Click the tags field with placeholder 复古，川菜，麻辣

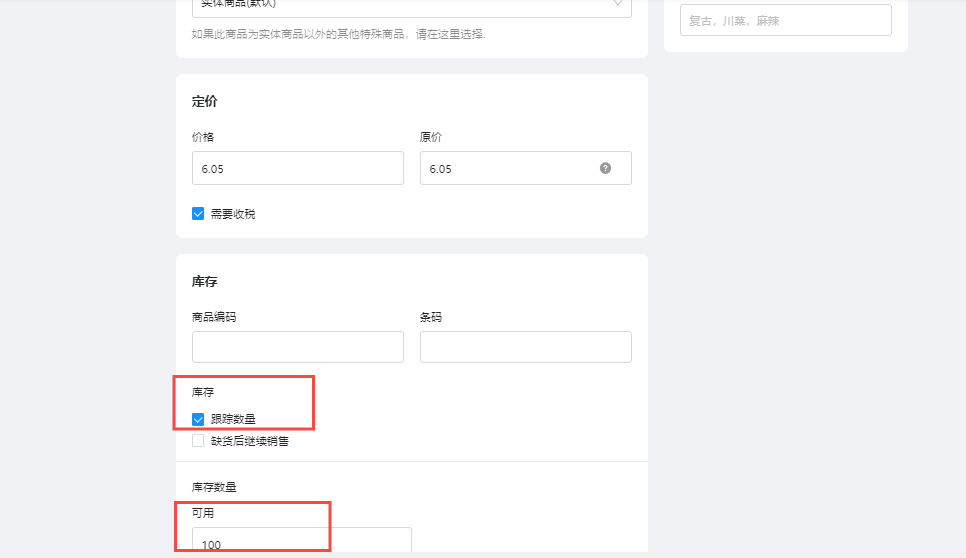tap(785, 20)
